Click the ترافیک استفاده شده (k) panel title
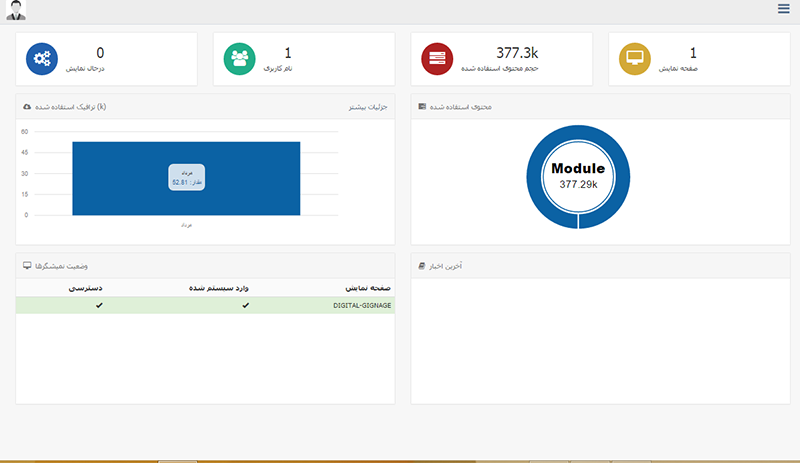 70,107
